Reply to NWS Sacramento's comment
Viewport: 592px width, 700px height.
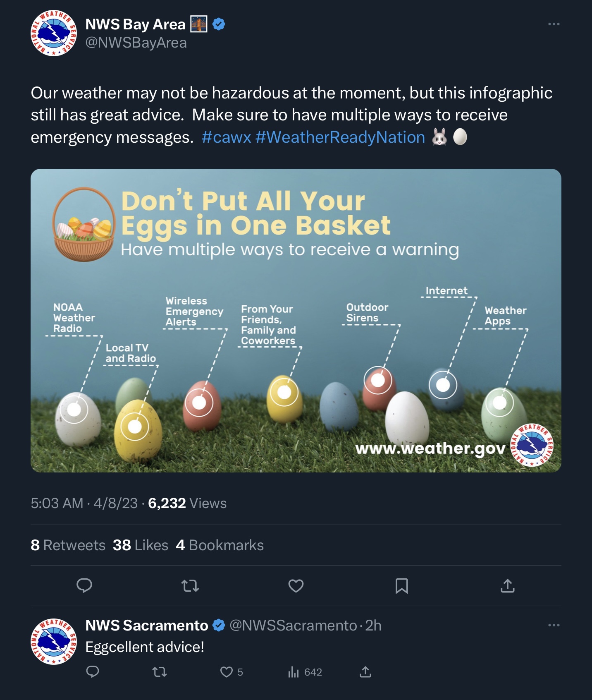(93, 671)
